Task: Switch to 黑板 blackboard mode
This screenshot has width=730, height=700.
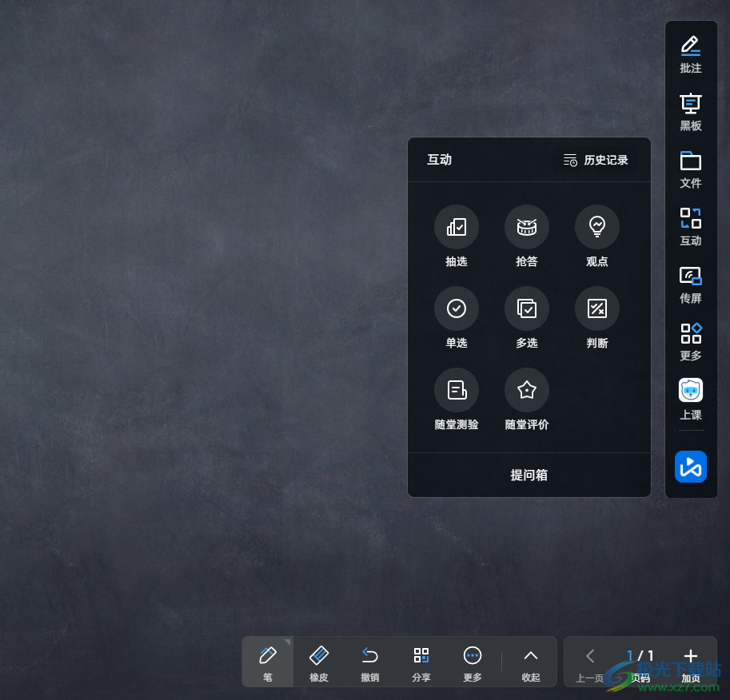Action: pyautogui.click(x=690, y=112)
